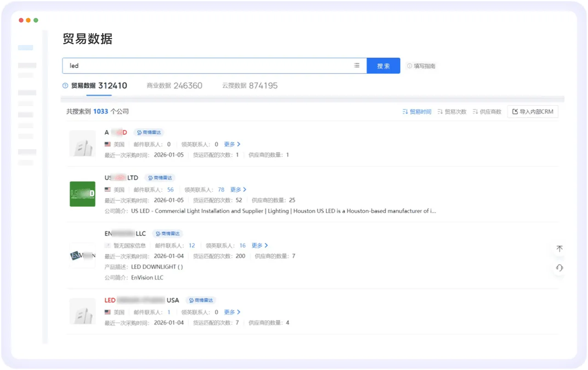Open the customer service headset icon

point(559,268)
